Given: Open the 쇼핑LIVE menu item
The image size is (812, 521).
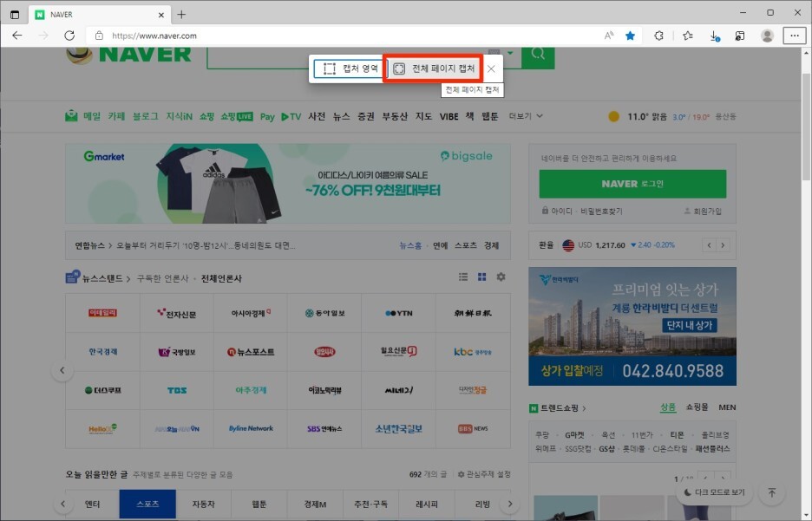Looking at the screenshot, I should [237, 116].
